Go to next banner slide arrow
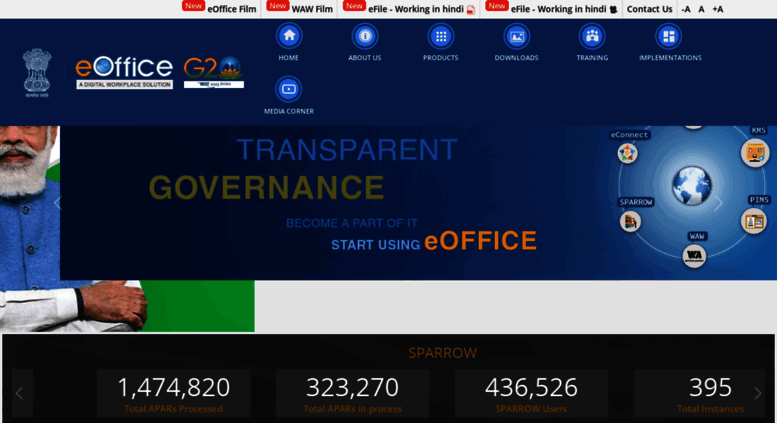This screenshot has width=777, height=423. pos(719,203)
